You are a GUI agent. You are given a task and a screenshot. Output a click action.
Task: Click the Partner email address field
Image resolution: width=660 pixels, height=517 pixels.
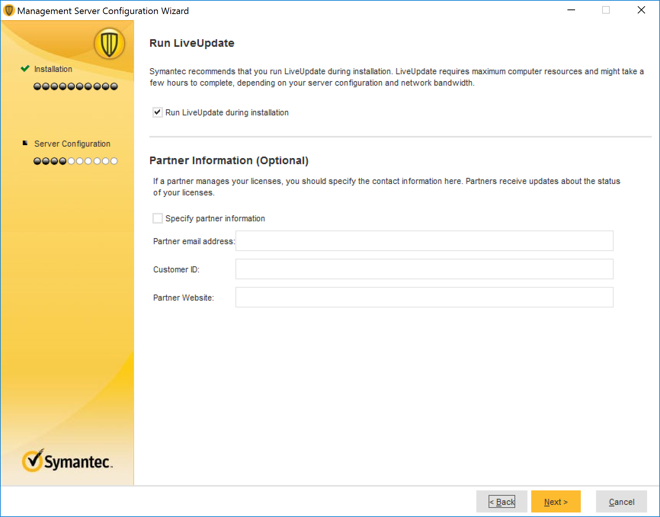point(424,241)
